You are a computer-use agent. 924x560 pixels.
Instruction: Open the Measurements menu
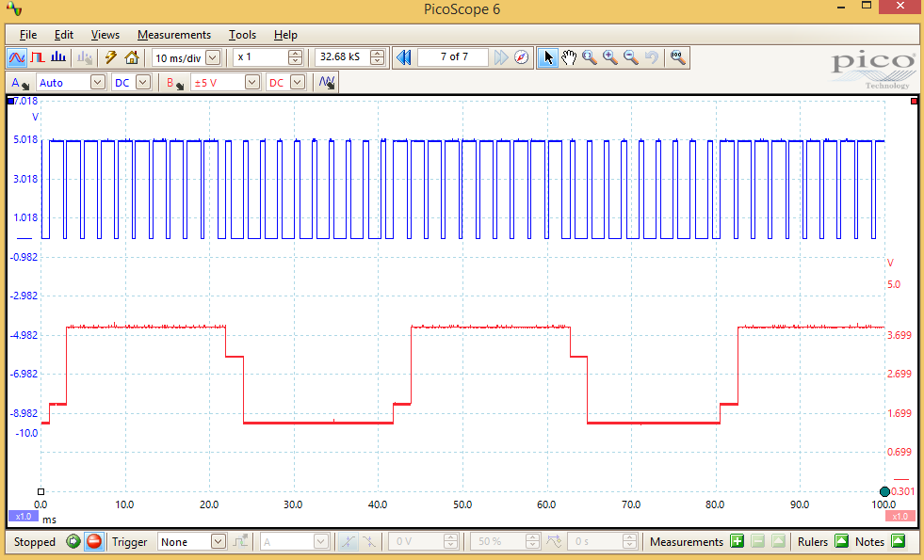point(174,34)
